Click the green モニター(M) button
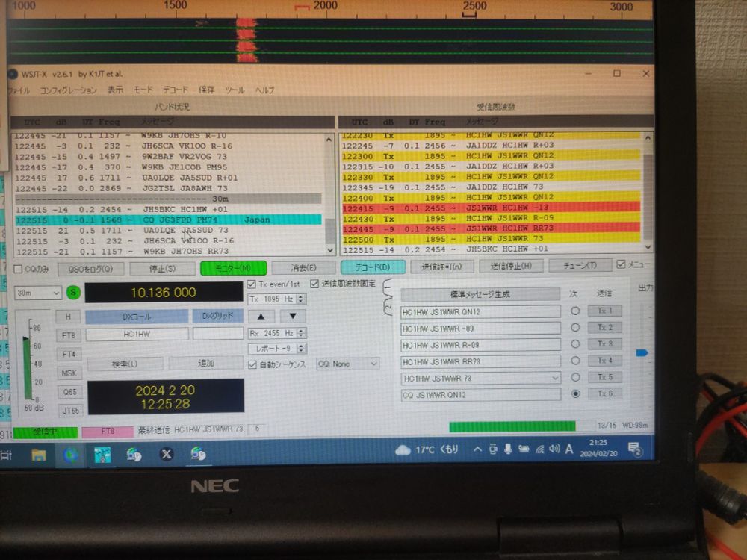The width and height of the screenshot is (747, 560). [233, 268]
